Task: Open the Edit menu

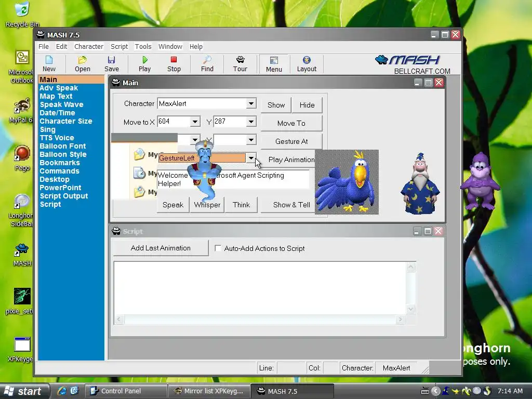Action: pyautogui.click(x=61, y=46)
